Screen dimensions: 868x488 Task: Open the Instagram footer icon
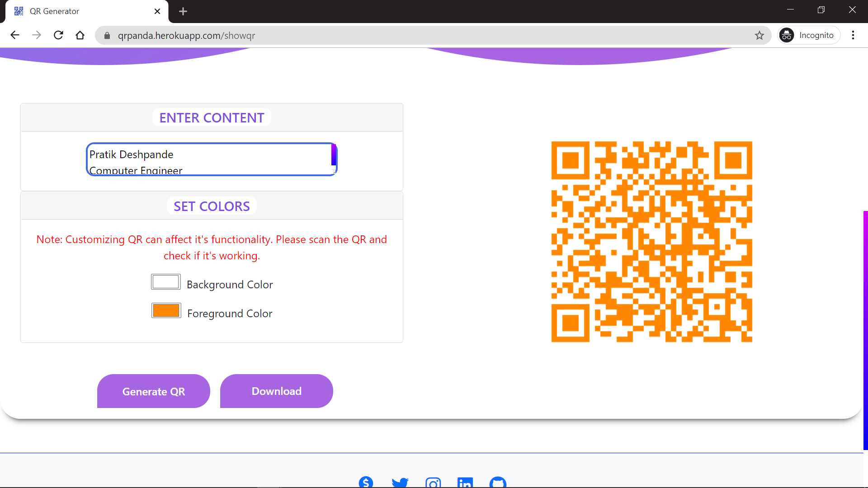coord(433,483)
